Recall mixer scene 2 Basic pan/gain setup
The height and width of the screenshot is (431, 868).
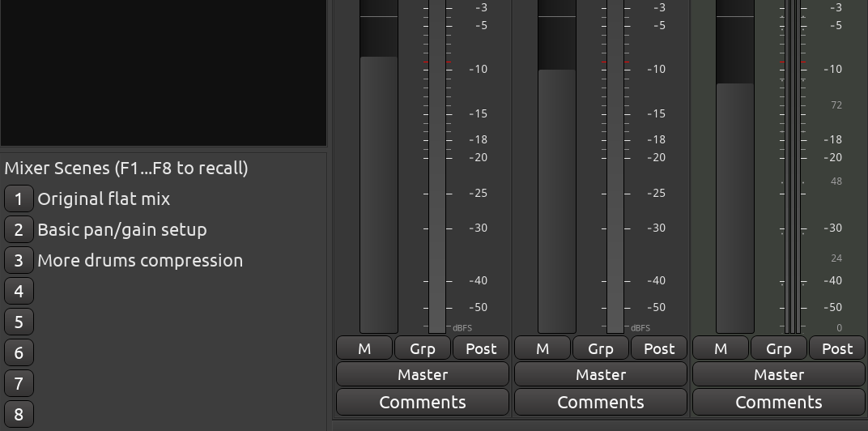19,229
